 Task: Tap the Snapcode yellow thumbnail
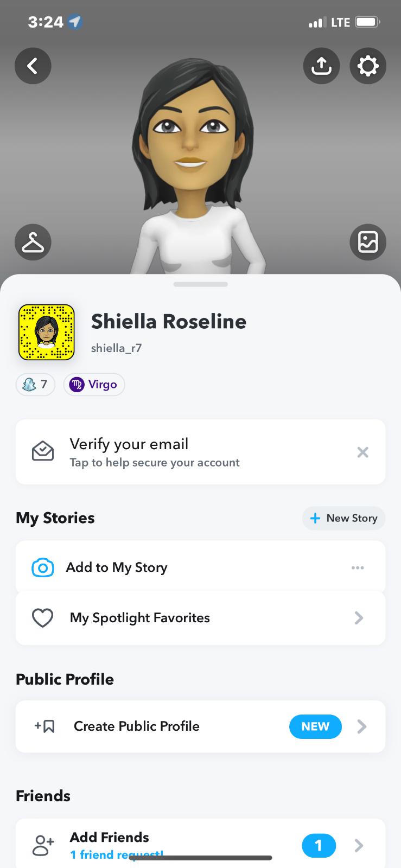click(47, 333)
